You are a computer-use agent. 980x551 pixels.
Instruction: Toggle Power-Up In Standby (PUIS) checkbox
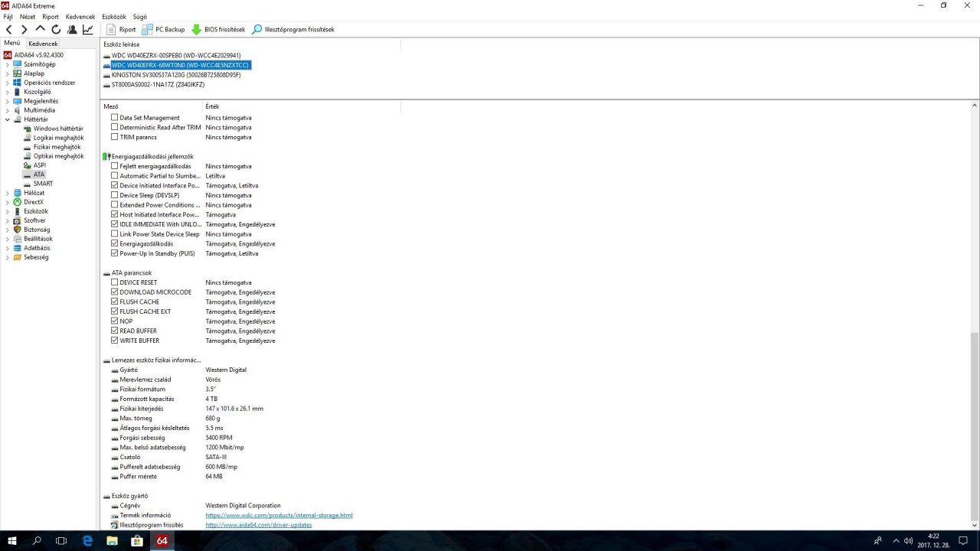pos(115,253)
